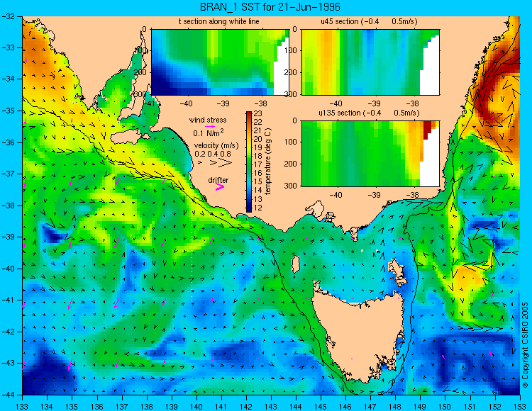The image size is (532, 411).
Task: Click longitude label '141'
Action: click(221, 407)
